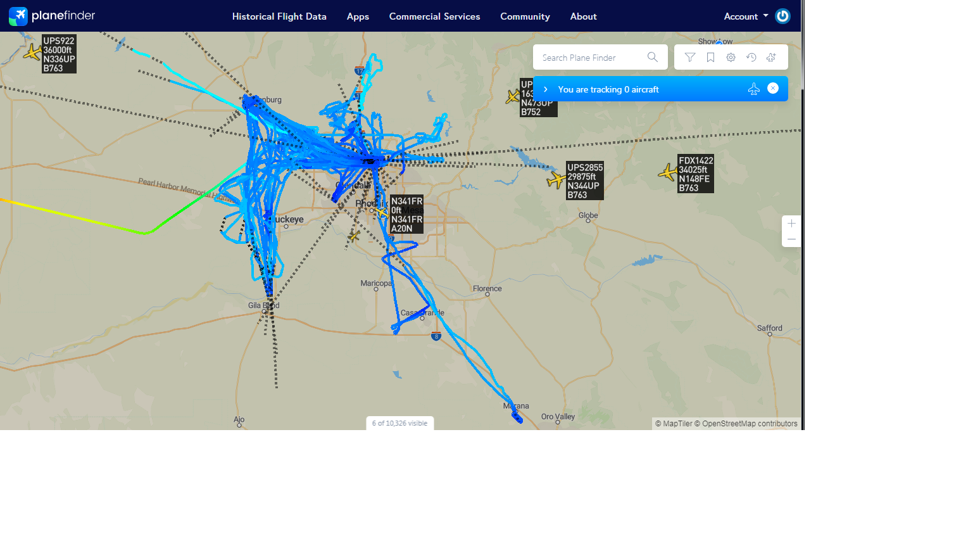Open Commercial Services menu
Viewport: 980px width, 546px height.
click(x=434, y=16)
